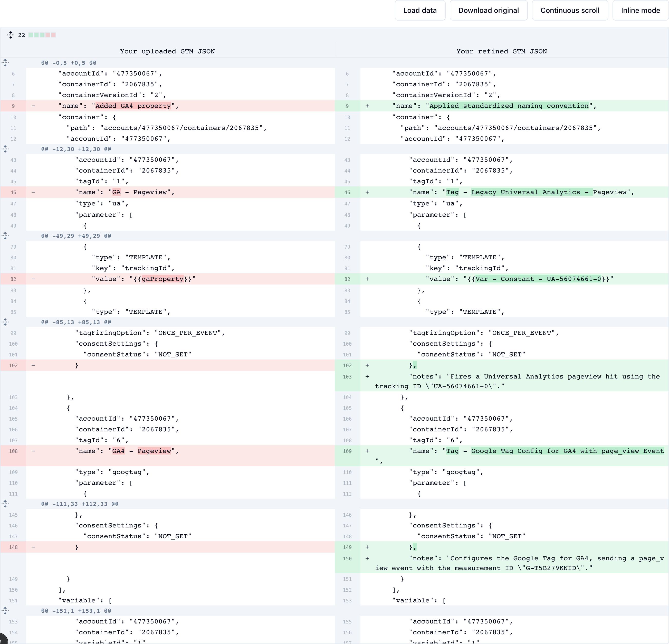Click the changed-lines count 22
669x644 pixels.
tap(22, 35)
